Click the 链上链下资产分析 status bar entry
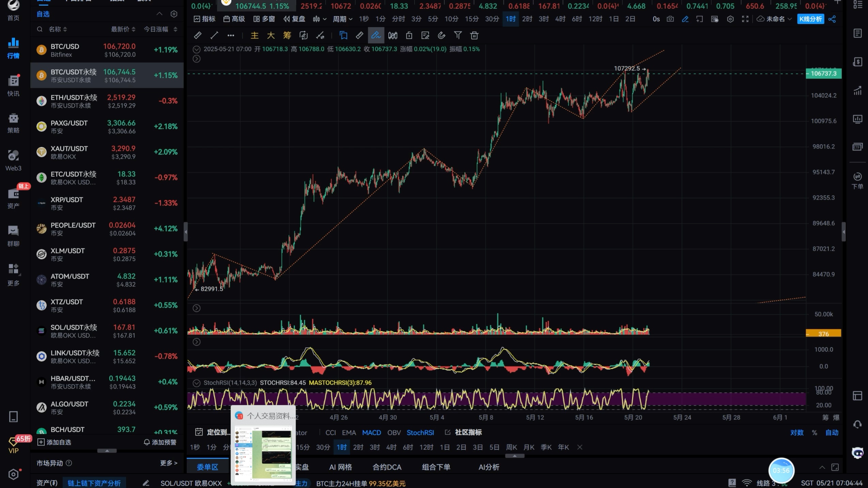The image size is (868, 488). click(x=94, y=483)
